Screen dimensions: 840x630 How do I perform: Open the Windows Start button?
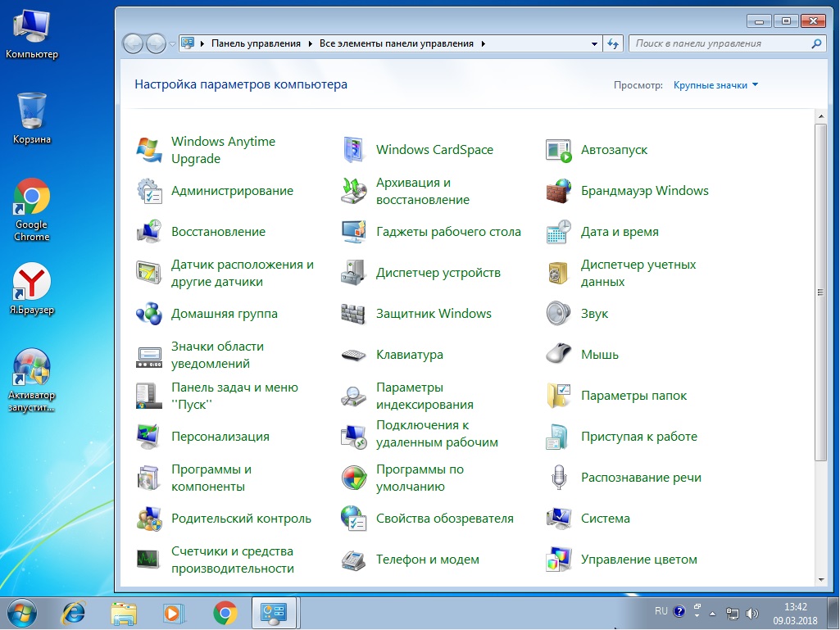22,612
